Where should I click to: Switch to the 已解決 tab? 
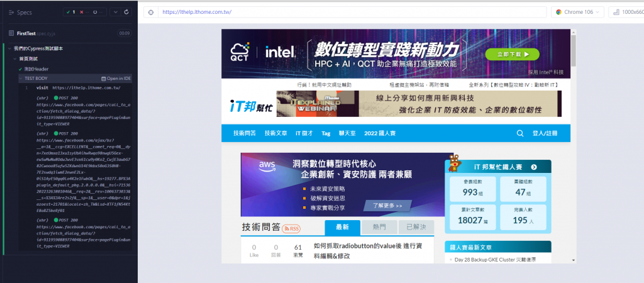point(416,227)
